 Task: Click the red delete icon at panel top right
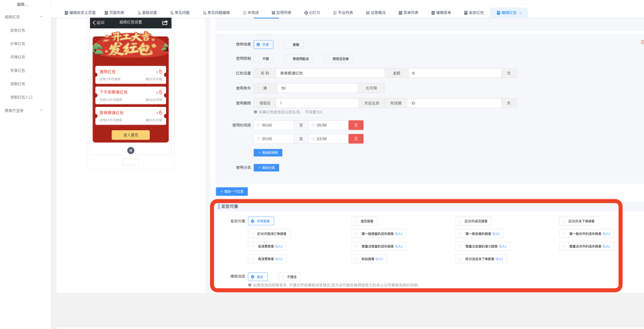tap(641, 42)
